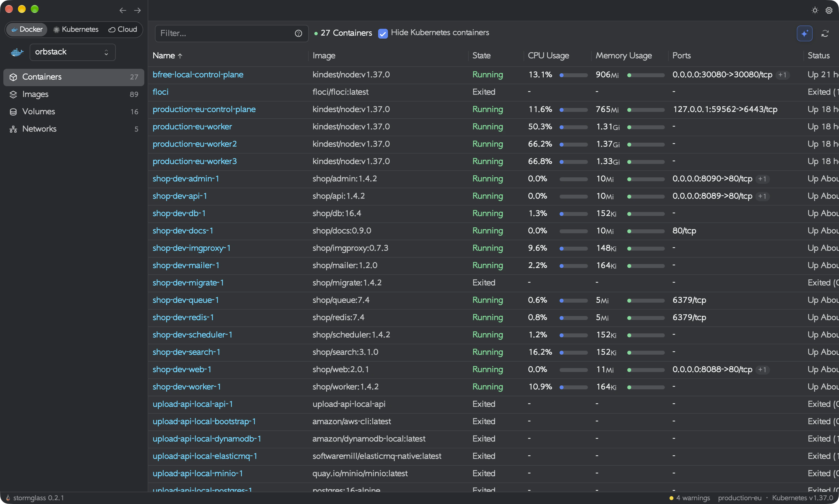Click the Name column sort arrow
Image resolution: width=839 pixels, height=504 pixels.
click(x=180, y=56)
